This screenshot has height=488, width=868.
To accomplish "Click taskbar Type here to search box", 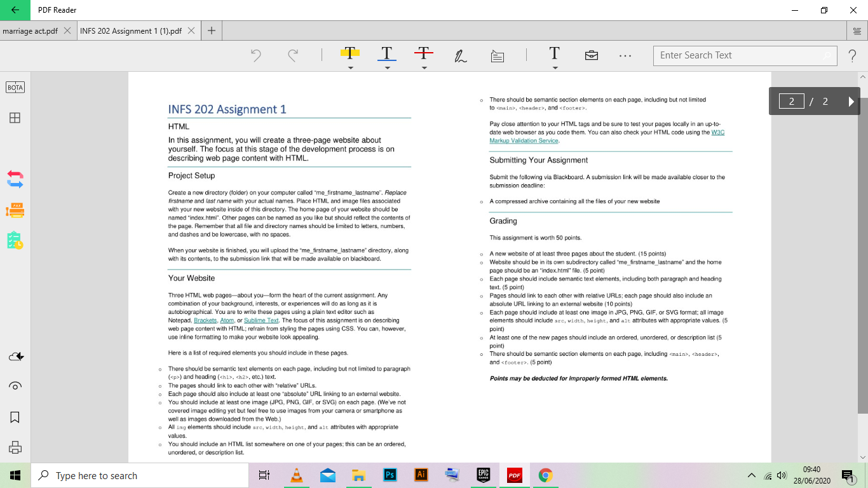I will click(140, 475).
